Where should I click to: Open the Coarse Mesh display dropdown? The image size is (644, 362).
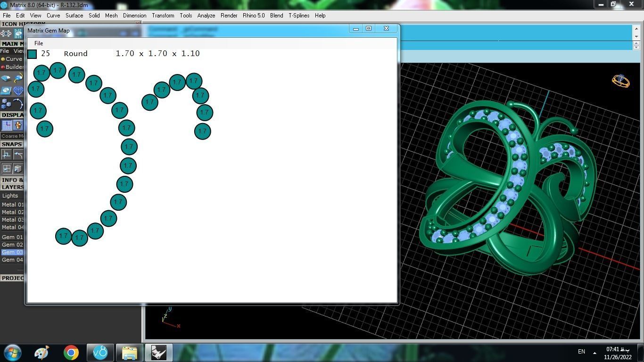tap(12, 136)
